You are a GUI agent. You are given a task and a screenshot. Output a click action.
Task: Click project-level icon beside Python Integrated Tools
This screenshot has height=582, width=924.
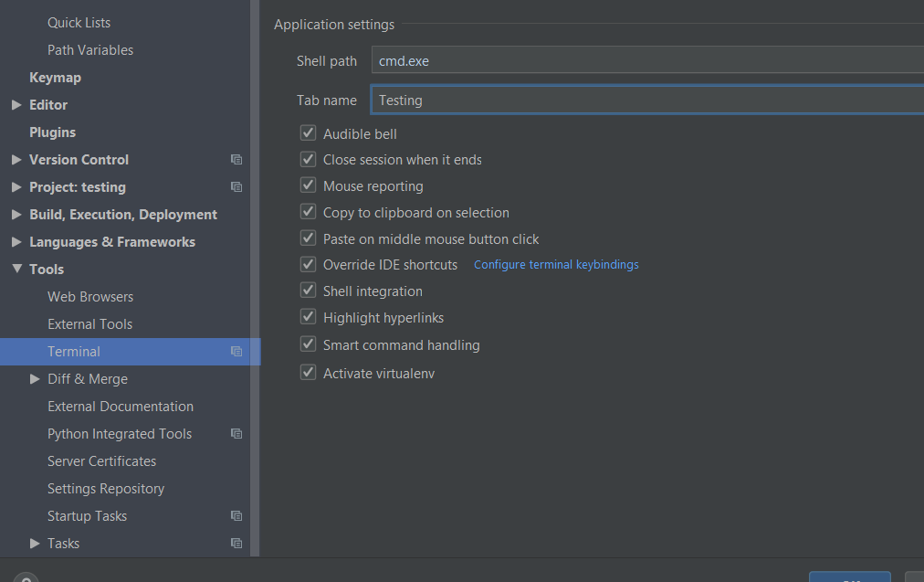click(236, 434)
